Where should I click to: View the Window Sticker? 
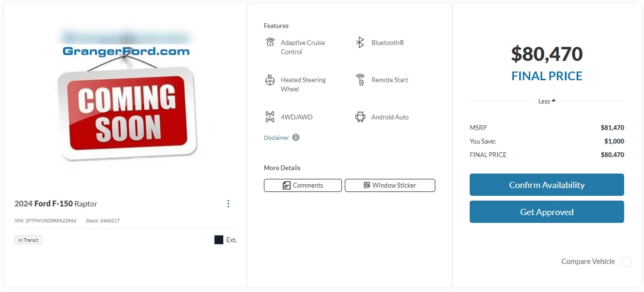tap(390, 185)
